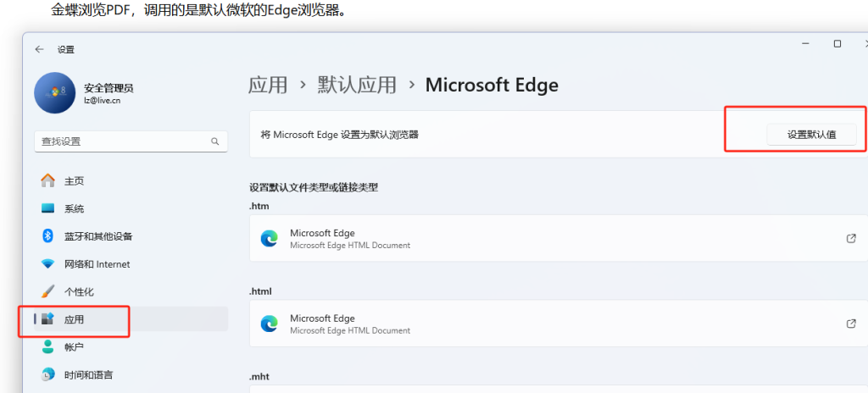Click the external link icon for .htm
Image resolution: width=868 pixels, height=393 pixels.
[851, 238]
